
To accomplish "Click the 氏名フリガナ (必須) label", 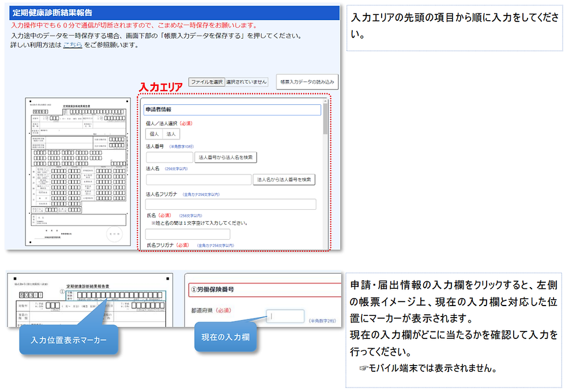I will (168, 245).
